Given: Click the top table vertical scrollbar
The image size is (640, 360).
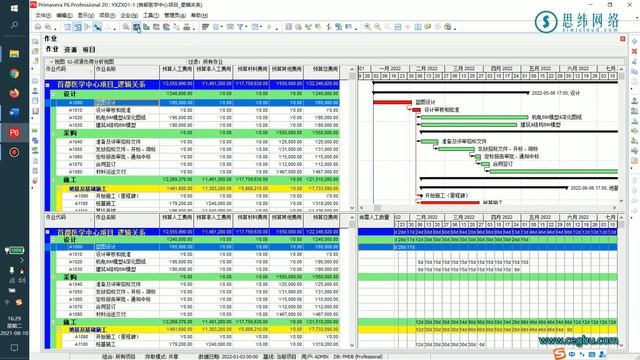Looking at the screenshot, I should [352, 139].
